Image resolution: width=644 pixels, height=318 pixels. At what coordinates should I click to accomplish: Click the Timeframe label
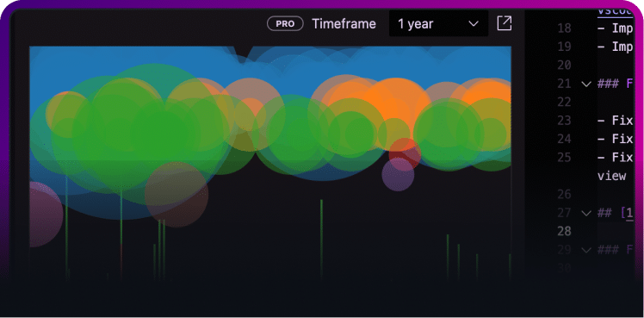click(x=344, y=24)
